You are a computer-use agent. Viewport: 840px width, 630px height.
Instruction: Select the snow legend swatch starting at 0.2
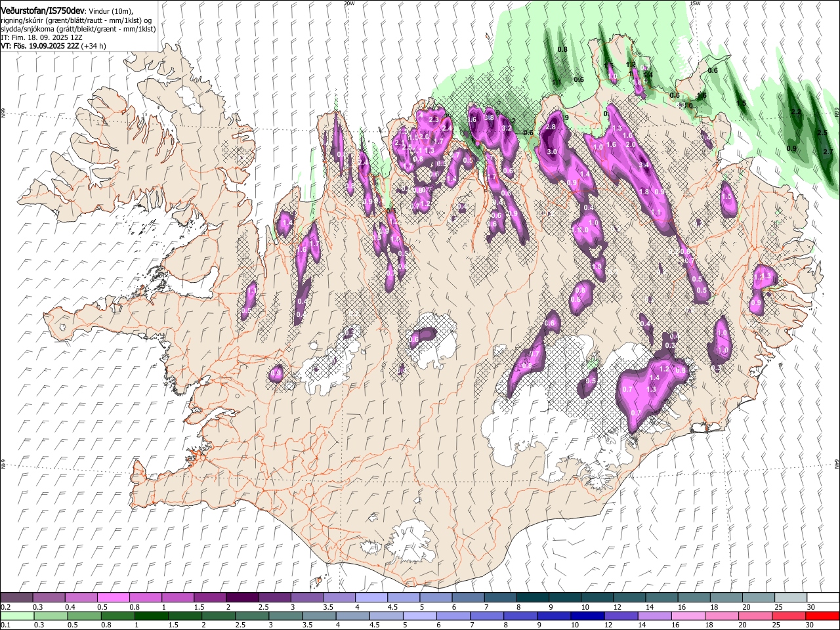pos(16,597)
